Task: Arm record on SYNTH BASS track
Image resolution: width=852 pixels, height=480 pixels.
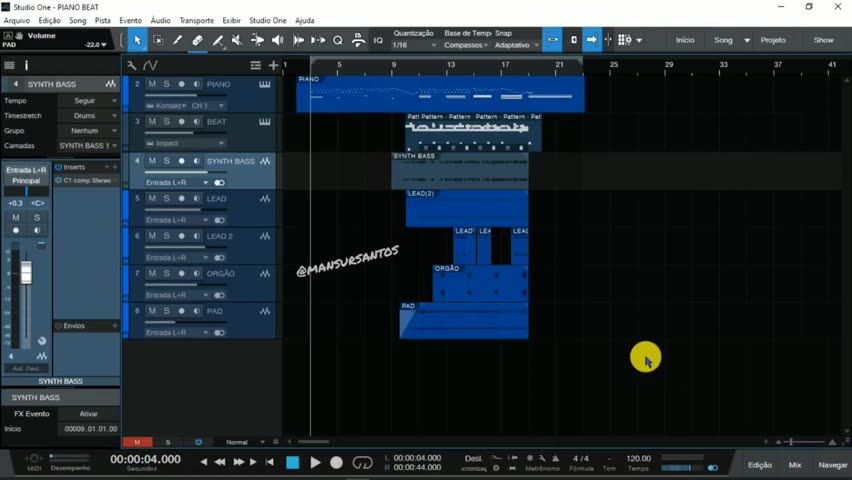Action: coord(181,161)
